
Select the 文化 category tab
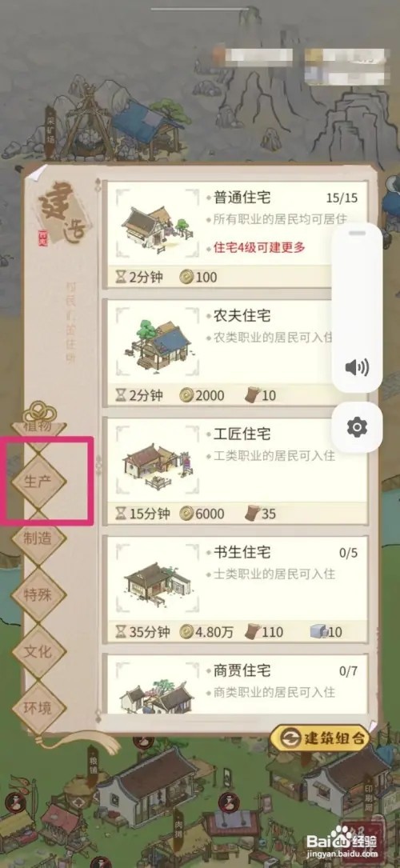coord(38,651)
